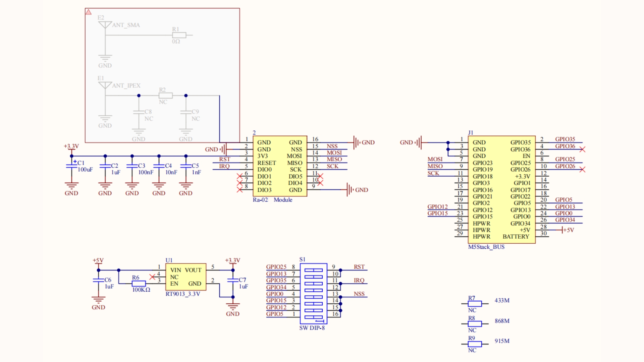Click the warning triangle in the antenna block

pyautogui.click(x=88, y=12)
